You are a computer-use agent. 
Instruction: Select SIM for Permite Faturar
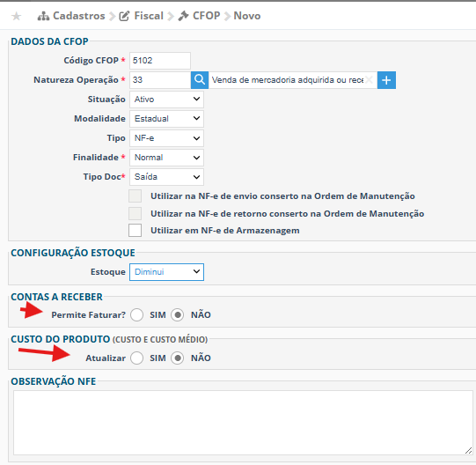coord(137,315)
